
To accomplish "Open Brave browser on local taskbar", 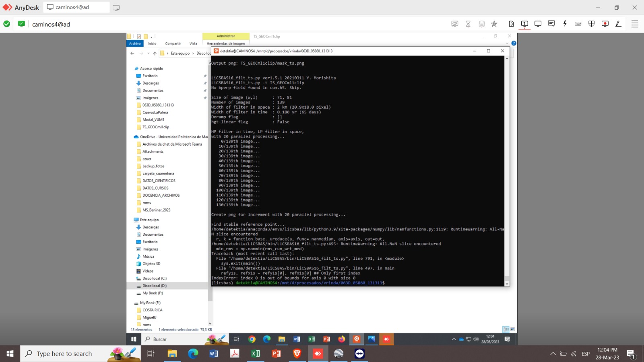I will tap(297, 354).
